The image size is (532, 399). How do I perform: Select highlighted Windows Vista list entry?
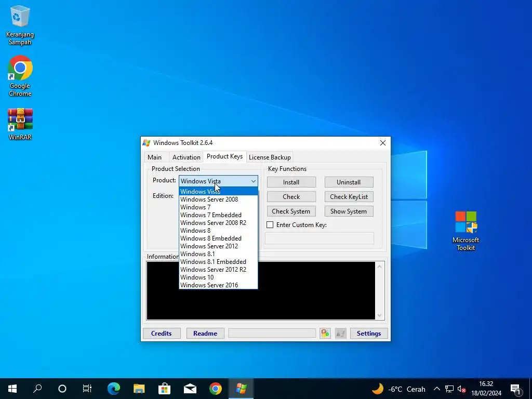coord(218,191)
